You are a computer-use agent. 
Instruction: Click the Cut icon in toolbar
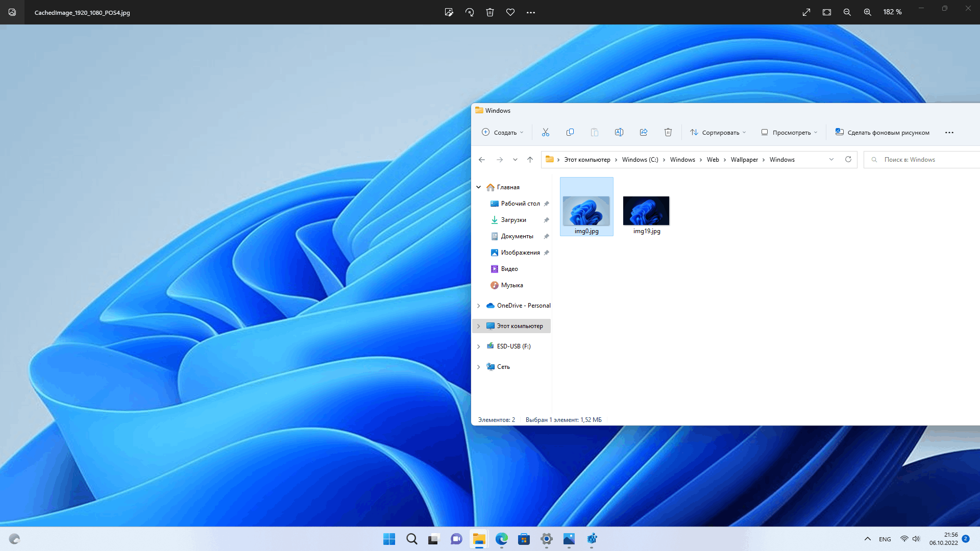(x=545, y=133)
